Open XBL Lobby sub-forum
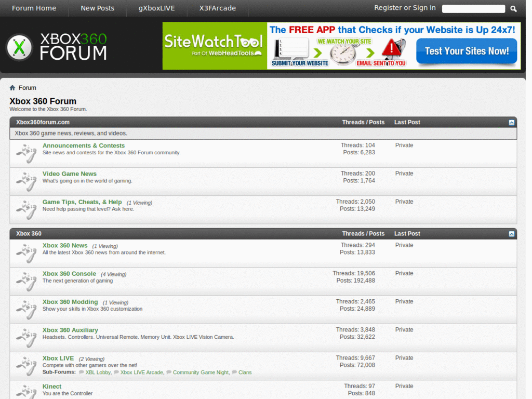 coord(98,373)
